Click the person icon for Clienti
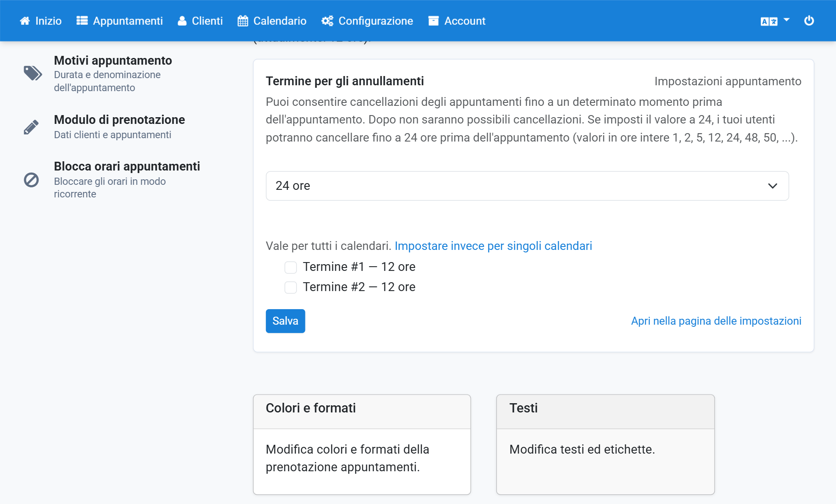 pos(182,21)
